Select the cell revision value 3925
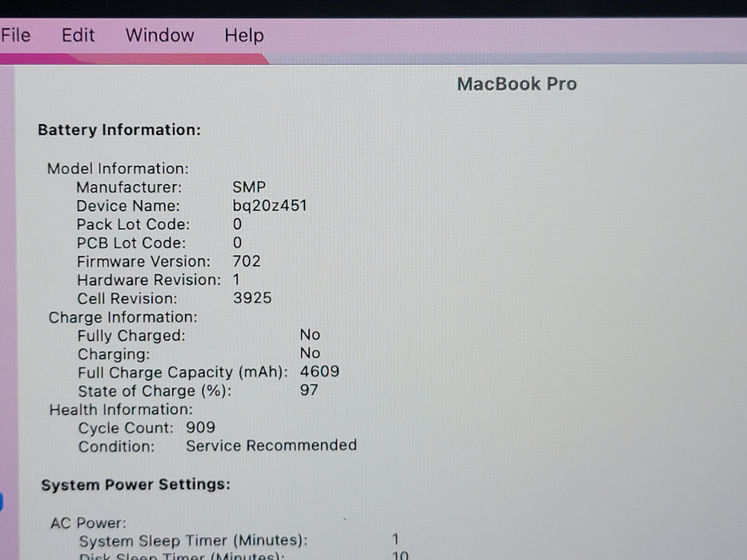The image size is (747, 560). (252, 298)
